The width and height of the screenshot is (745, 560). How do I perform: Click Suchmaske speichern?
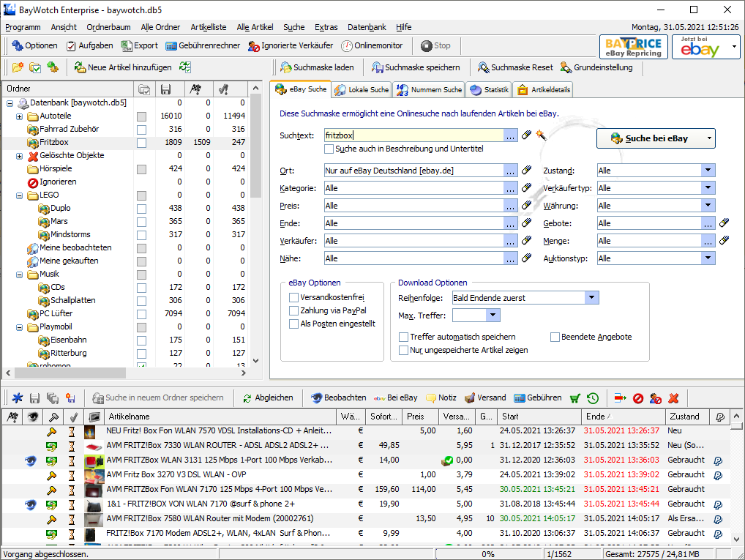point(416,67)
